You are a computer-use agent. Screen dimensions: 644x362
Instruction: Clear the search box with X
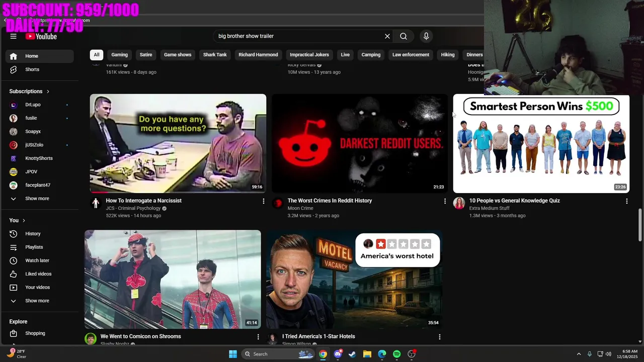pos(387,36)
